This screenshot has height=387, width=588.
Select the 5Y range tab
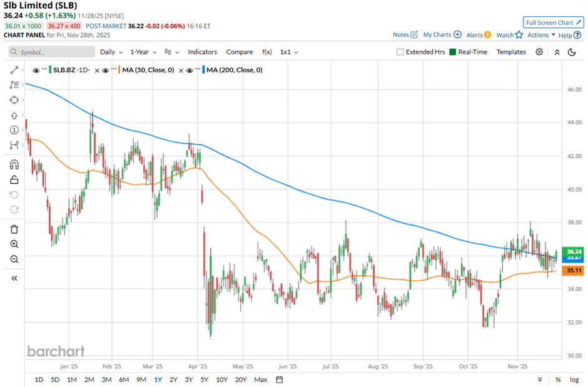(205, 379)
